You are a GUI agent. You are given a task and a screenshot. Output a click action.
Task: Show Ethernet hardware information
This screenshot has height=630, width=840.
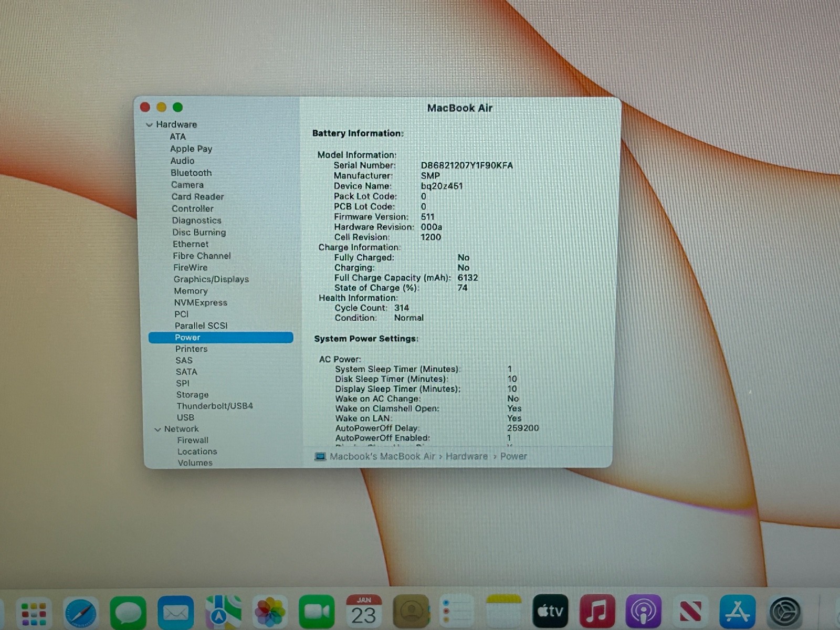tap(191, 244)
